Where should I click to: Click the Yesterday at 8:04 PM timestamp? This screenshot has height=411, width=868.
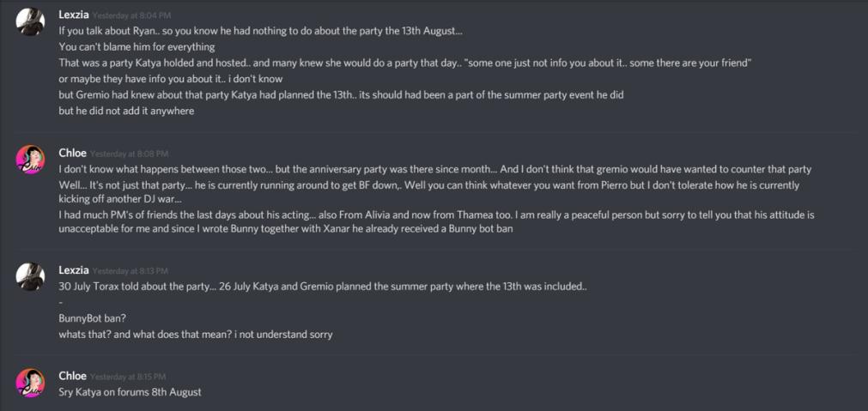[131, 15]
